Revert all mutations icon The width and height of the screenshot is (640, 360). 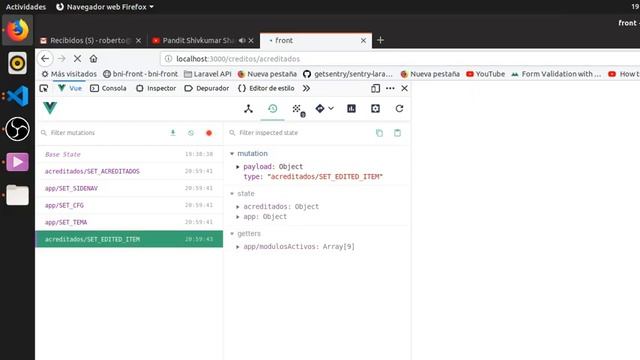click(191, 133)
